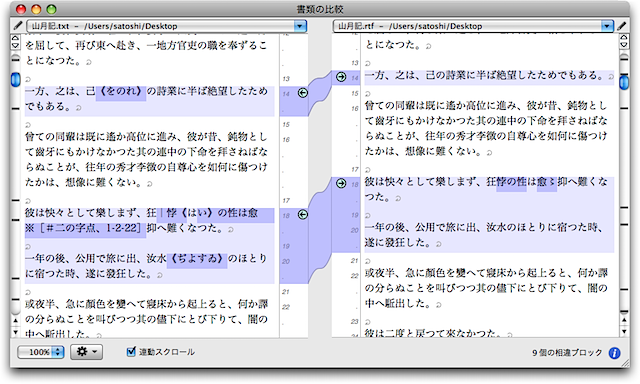This screenshot has height=384, width=640.
Task: Click right pane scroll-up arrow at bottom
Action: coord(624,321)
